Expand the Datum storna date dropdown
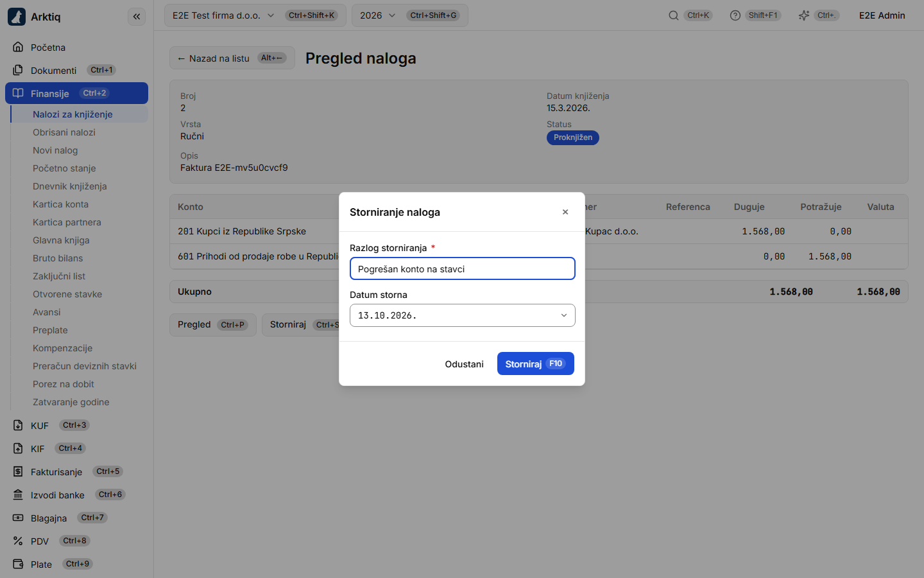Screen dimensions: 924x578 tap(564, 315)
